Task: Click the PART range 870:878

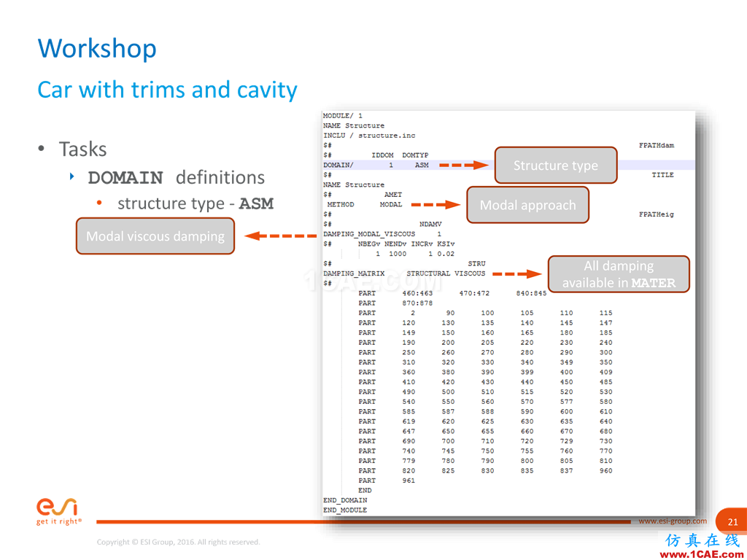Action: pyautogui.click(x=417, y=303)
